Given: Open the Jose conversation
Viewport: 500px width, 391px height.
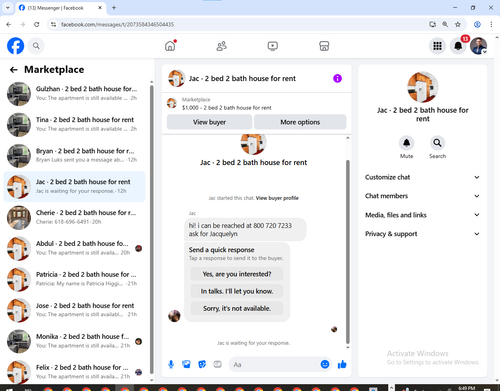Looking at the screenshot, I should point(74,310).
